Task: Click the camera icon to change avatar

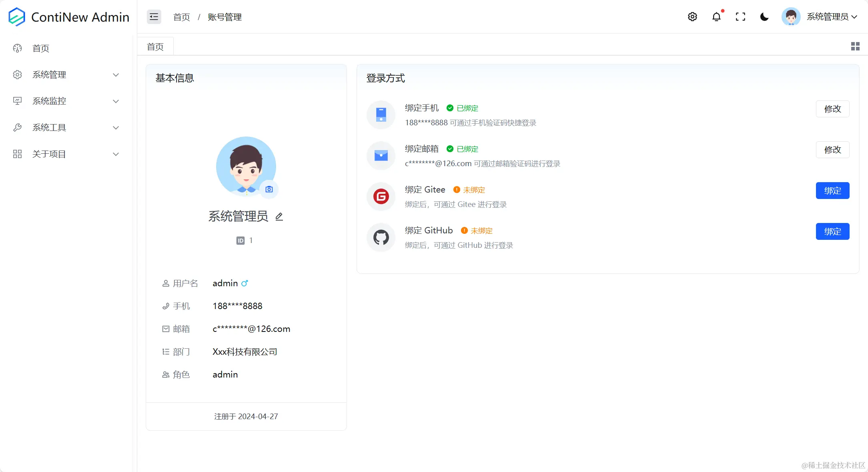Action: click(269, 189)
